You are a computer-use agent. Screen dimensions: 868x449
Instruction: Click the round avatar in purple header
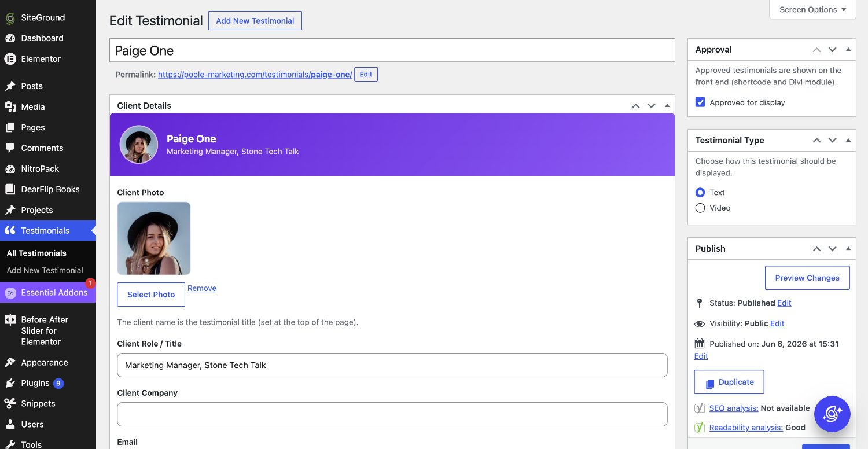pos(139,145)
